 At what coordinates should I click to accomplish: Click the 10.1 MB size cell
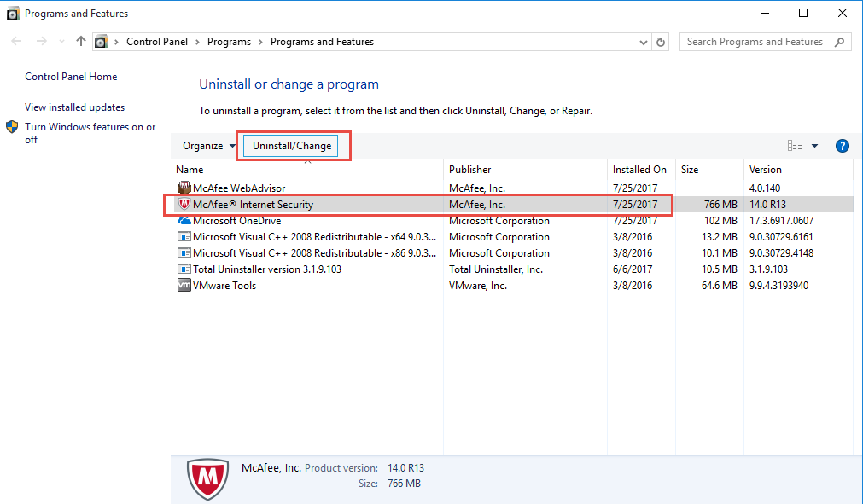click(x=719, y=252)
